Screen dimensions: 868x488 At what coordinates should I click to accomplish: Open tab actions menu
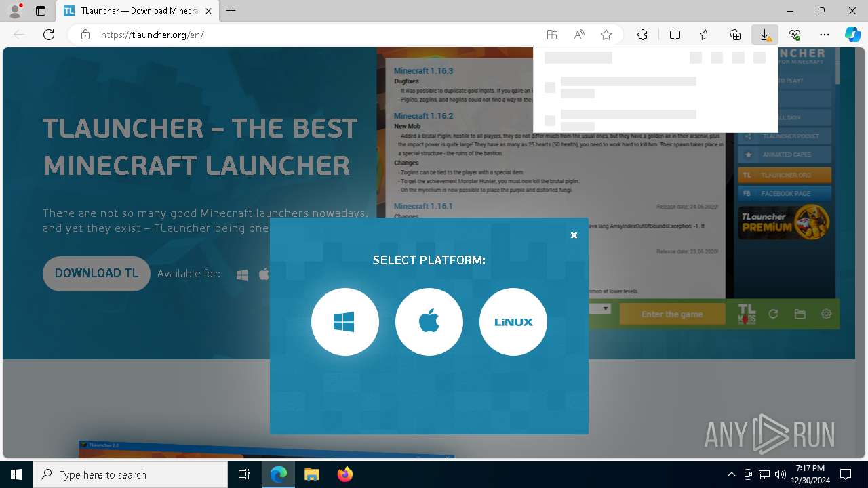coord(41,11)
